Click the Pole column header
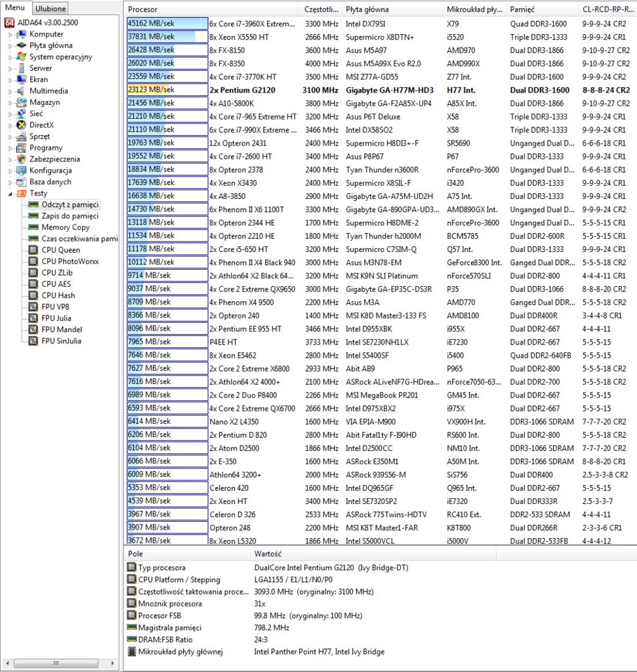The image size is (637, 672). coord(187,554)
